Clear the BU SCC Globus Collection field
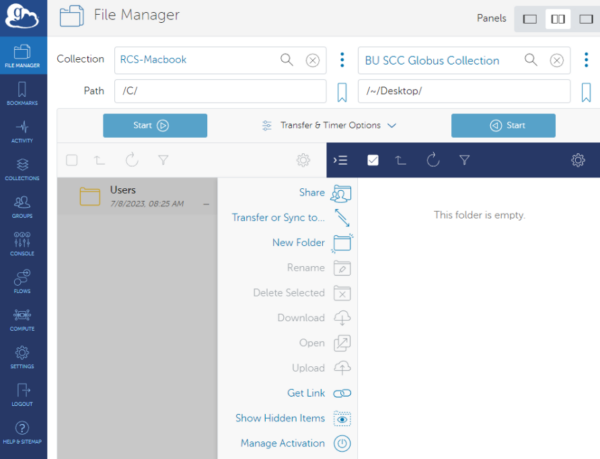 click(x=557, y=60)
